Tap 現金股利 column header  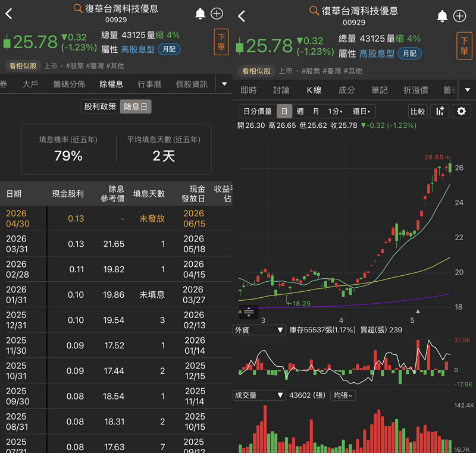pyautogui.click(x=68, y=194)
